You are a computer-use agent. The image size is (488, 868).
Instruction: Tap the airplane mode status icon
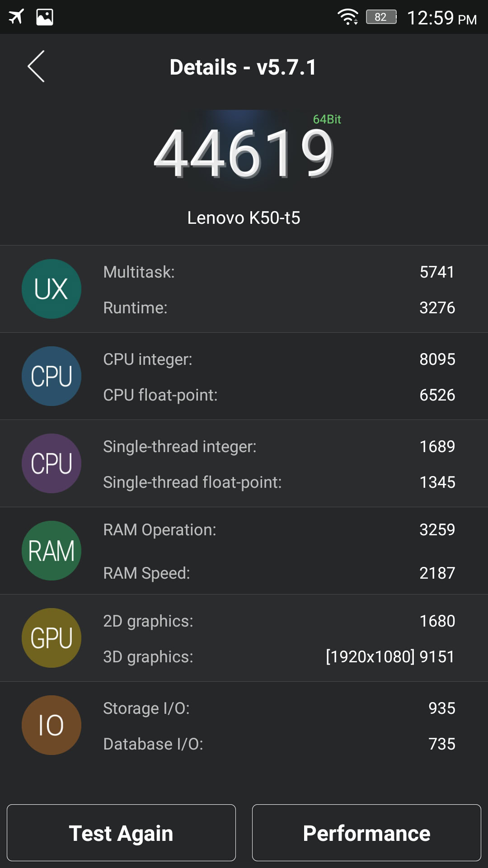16,17
